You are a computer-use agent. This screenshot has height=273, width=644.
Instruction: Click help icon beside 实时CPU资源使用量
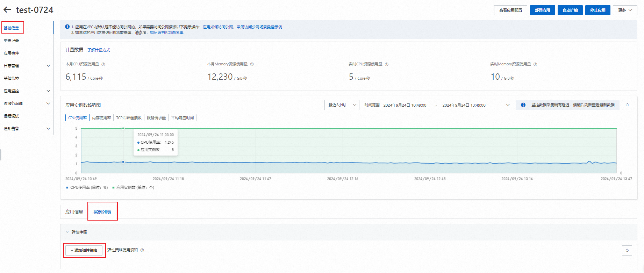387,64
